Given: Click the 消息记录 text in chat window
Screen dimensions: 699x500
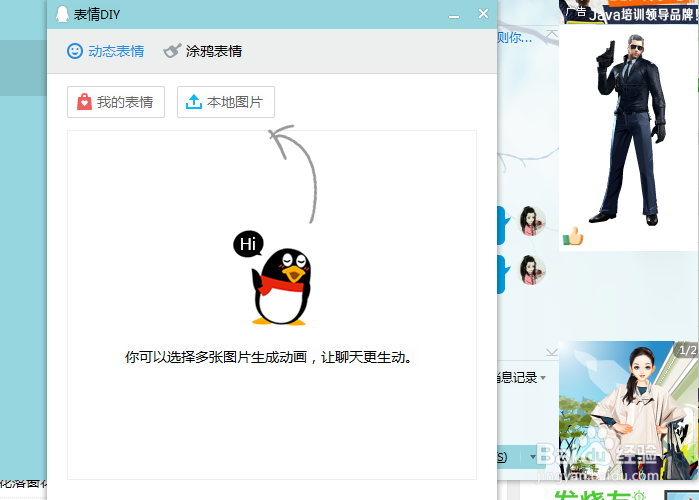Looking at the screenshot, I should [518, 378].
